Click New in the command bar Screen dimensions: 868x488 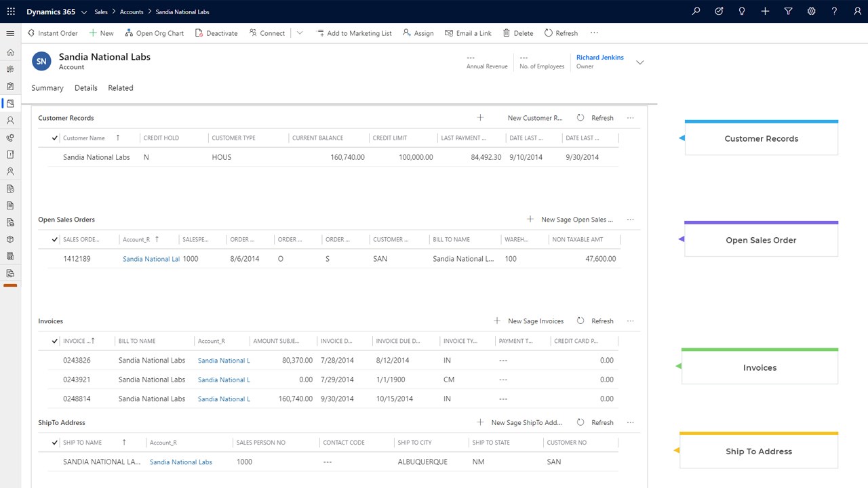click(102, 33)
